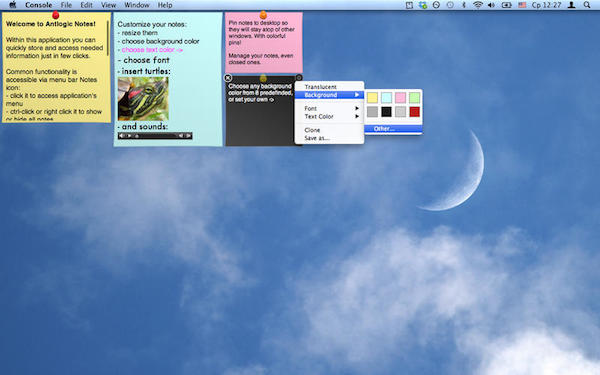Click the sync icon with green badge
This screenshot has height=375, width=600.
pyautogui.click(x=422, y=5)
